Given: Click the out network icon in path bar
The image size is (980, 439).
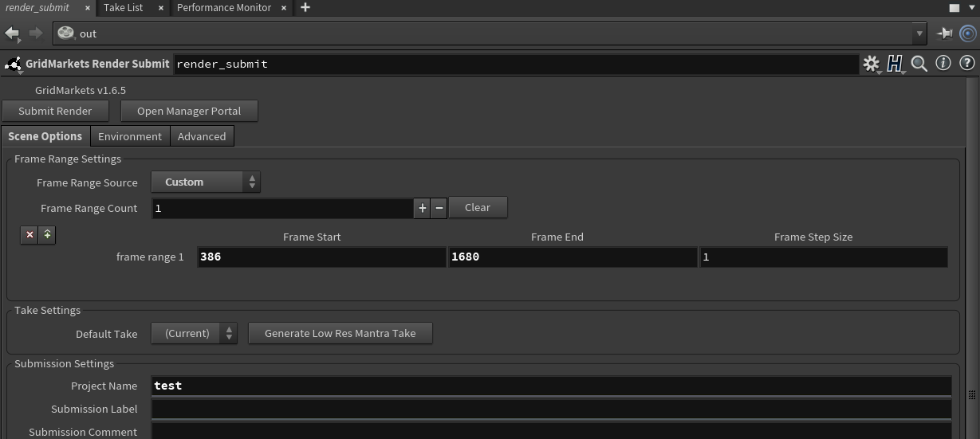Looking at the screenshot, I should (66, 33).
